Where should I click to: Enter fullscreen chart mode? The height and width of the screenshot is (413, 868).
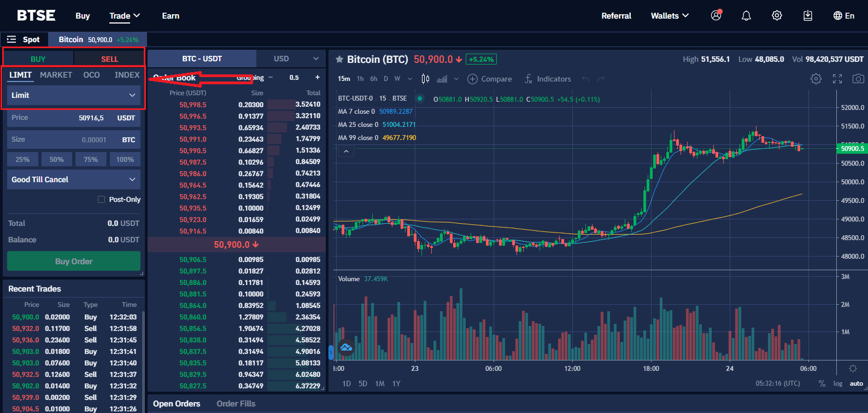pos(837,79)
